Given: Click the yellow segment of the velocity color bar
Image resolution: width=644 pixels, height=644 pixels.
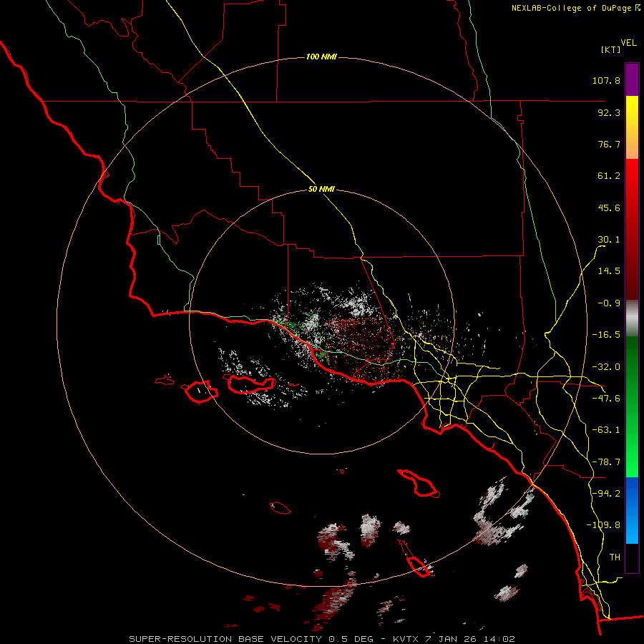Looking at the screenshot, I should coord(632,127).
